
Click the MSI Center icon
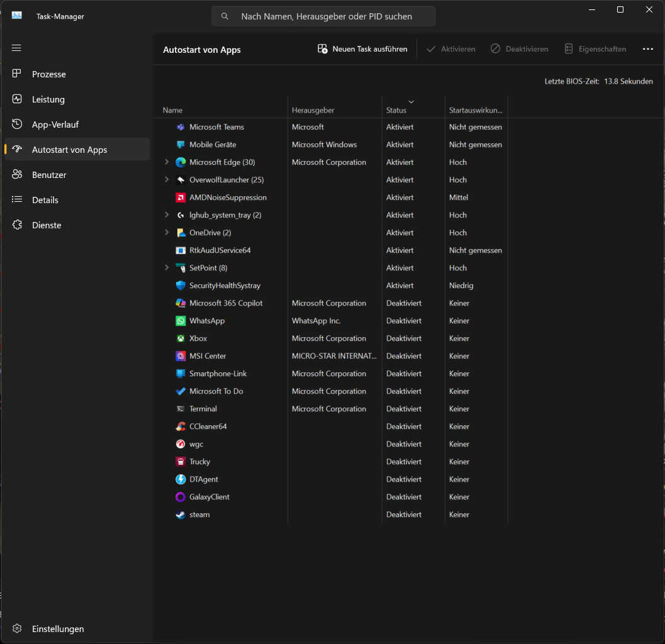(181, 356)
